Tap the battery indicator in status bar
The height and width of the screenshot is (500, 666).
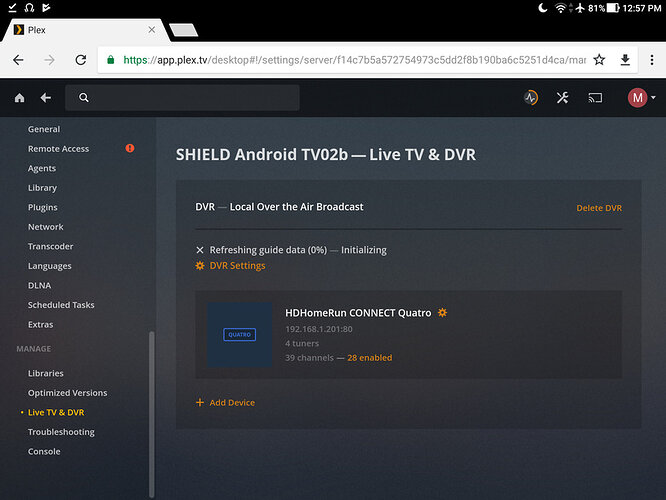pyautogui.click(x=613, y=8)
